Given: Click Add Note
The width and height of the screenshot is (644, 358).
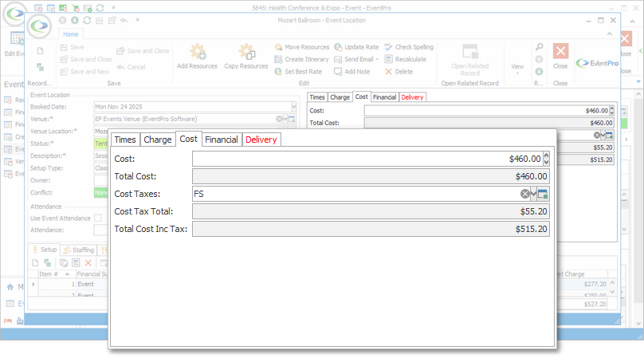Looking at the screenshot, I should coord(352,72).
